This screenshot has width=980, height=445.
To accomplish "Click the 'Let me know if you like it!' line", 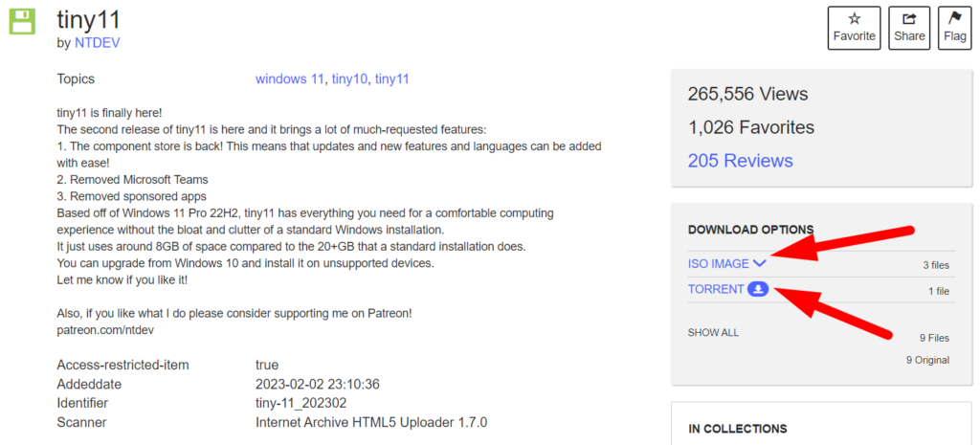I will [122, 280].
